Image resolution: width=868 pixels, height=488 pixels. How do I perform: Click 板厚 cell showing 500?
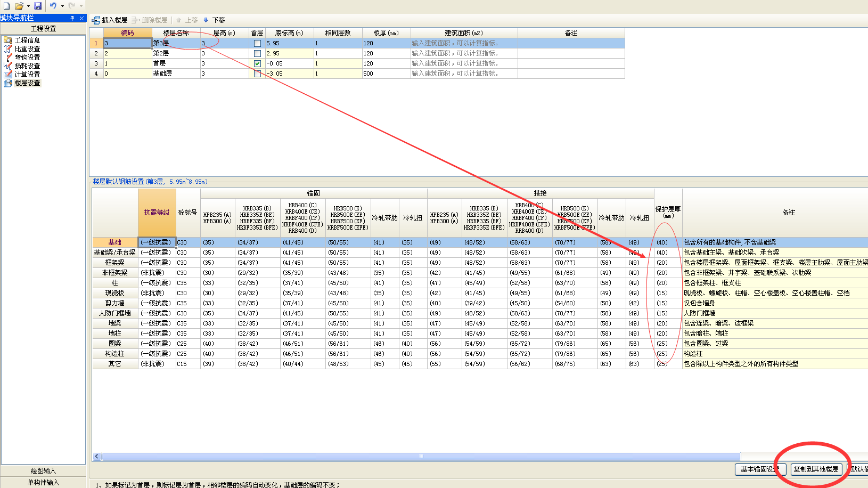(386, 74)
